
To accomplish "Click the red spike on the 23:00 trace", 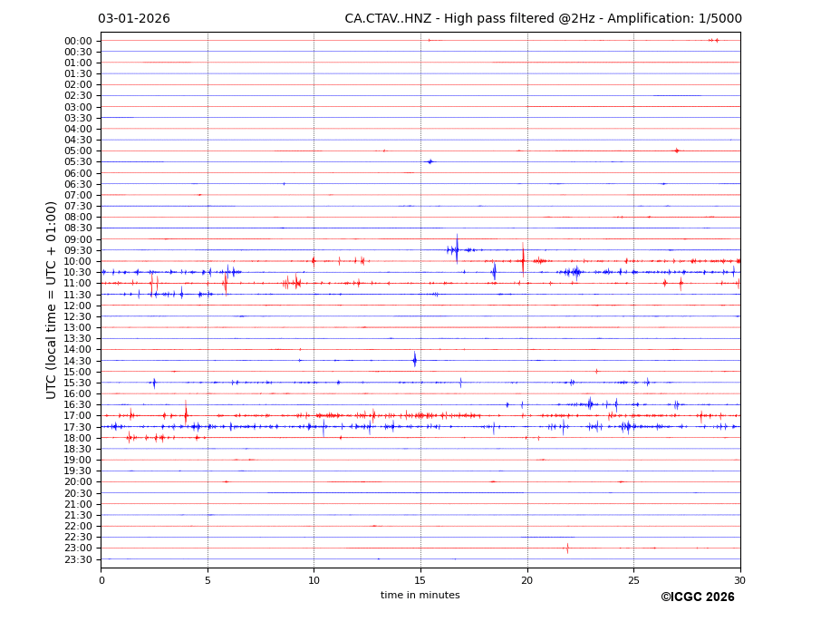I will click(567, 548).
